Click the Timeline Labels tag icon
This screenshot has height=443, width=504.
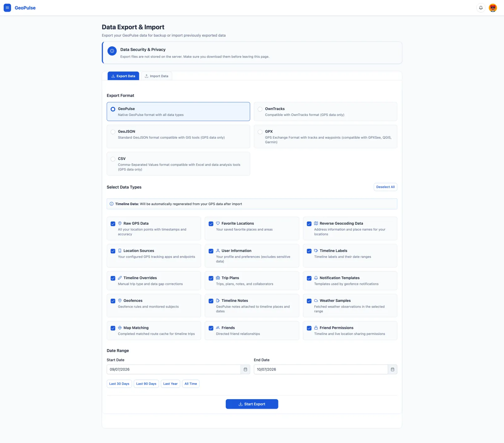tap(316, 251)
